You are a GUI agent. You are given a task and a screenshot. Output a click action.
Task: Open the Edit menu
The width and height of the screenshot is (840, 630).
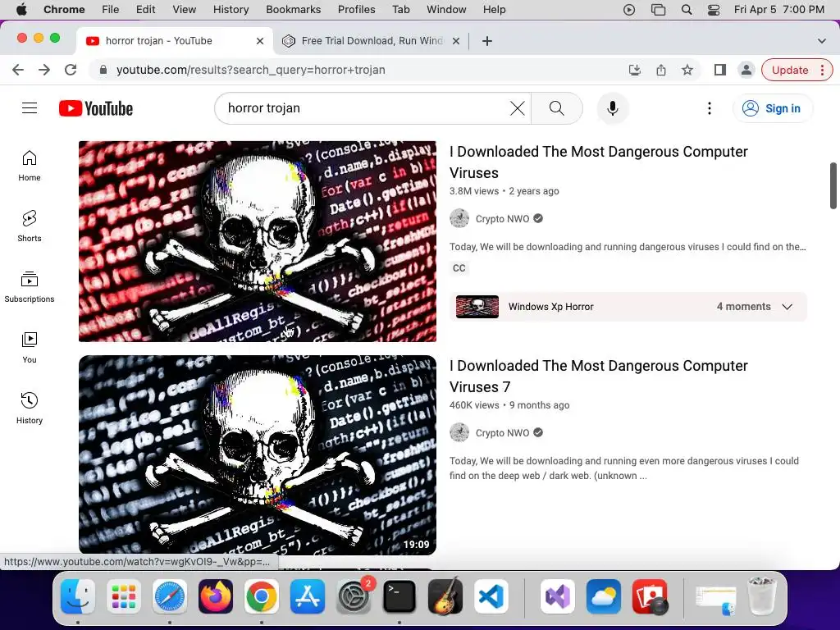(x=145, y=10)
